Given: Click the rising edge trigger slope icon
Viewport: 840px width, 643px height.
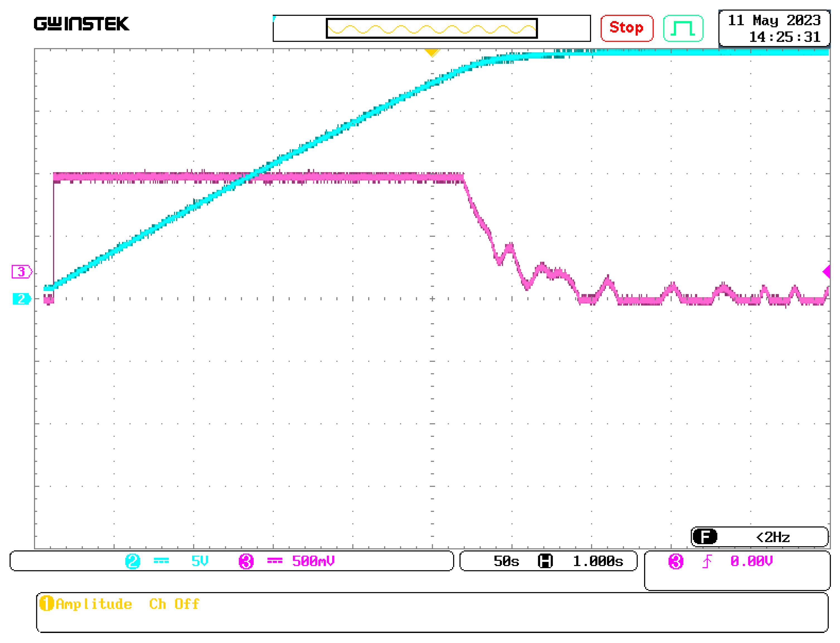Looking at the screenshot, I should [x=707, y=561].
